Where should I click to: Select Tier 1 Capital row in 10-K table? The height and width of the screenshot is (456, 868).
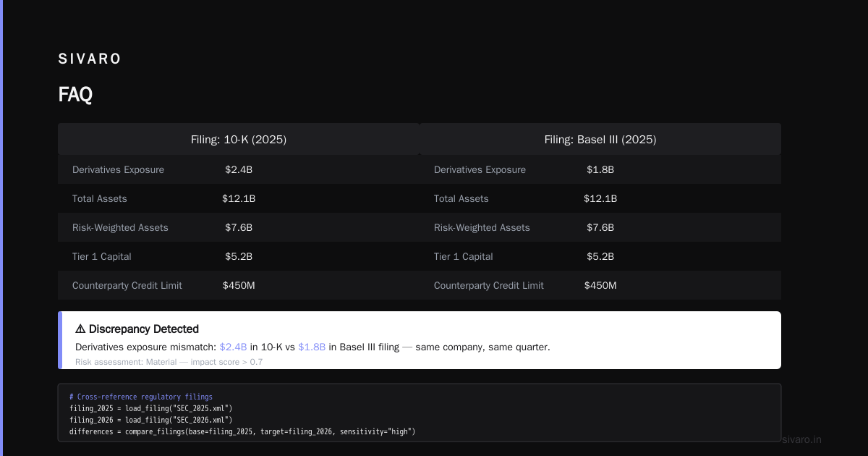239,256
